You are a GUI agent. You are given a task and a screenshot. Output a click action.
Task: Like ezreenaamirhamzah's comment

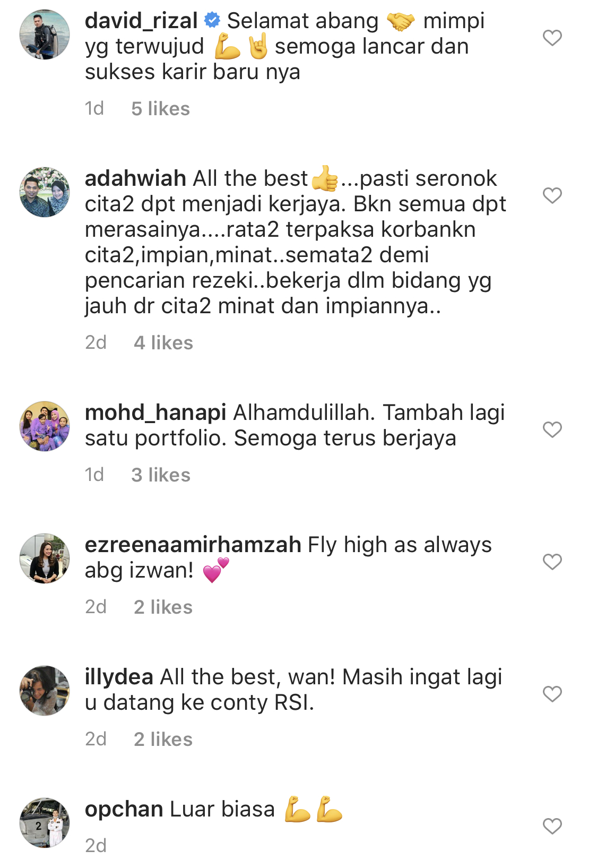(x=552, y=562)
